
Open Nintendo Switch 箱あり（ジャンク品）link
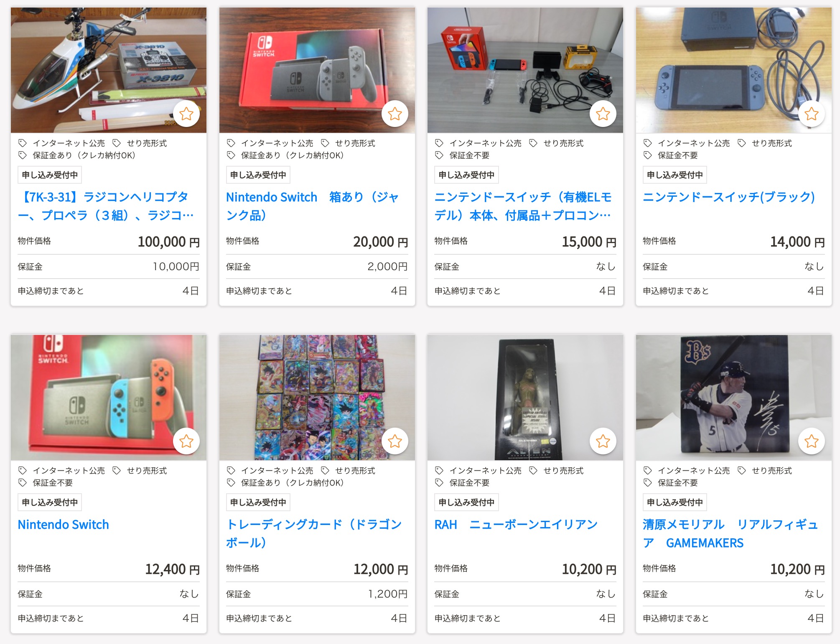313,206
